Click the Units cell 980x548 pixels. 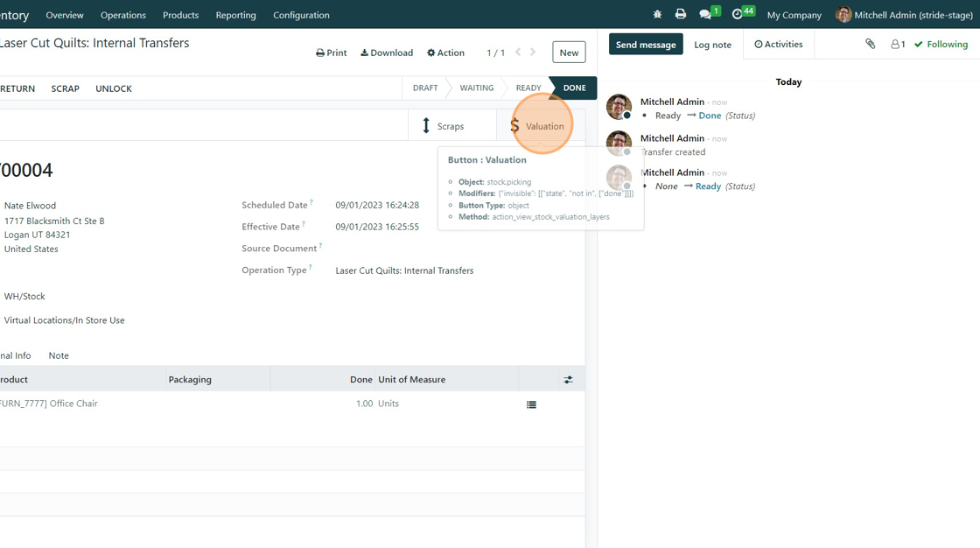[x=388, y=404]
